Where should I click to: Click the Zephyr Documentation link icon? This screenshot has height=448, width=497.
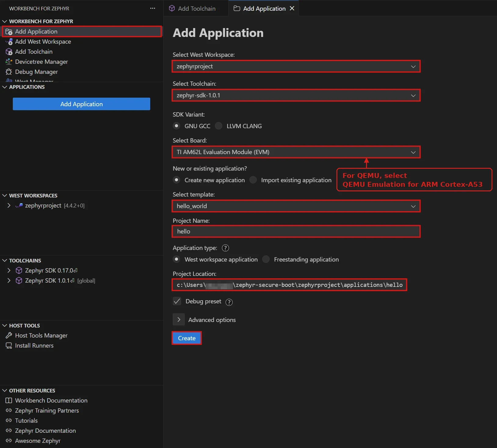9,431
